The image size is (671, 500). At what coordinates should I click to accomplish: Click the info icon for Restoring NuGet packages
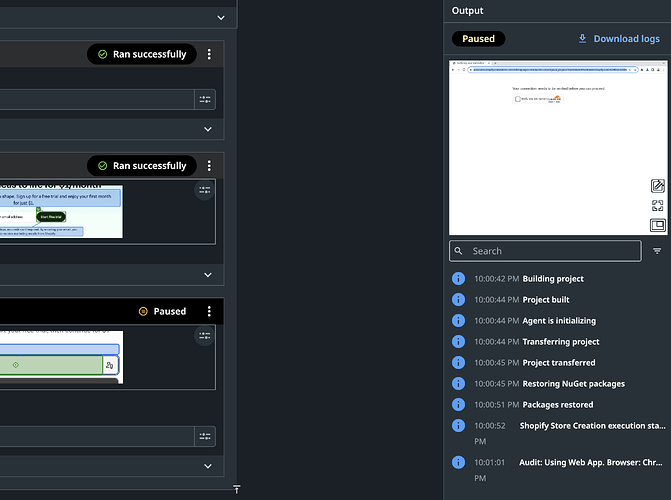(x=458, y=384)
